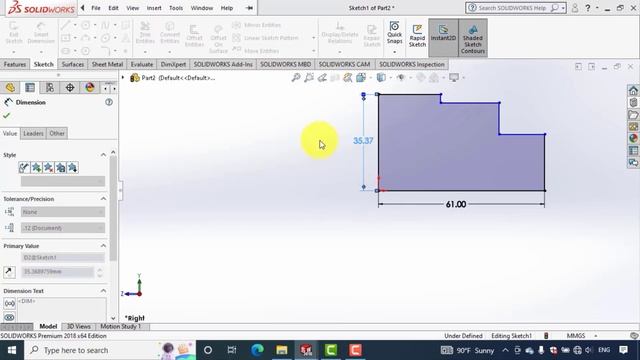The width and height of the screenshot is (640, 360).
Task: Click Delete Style star icon
Action: click(49, 167)
